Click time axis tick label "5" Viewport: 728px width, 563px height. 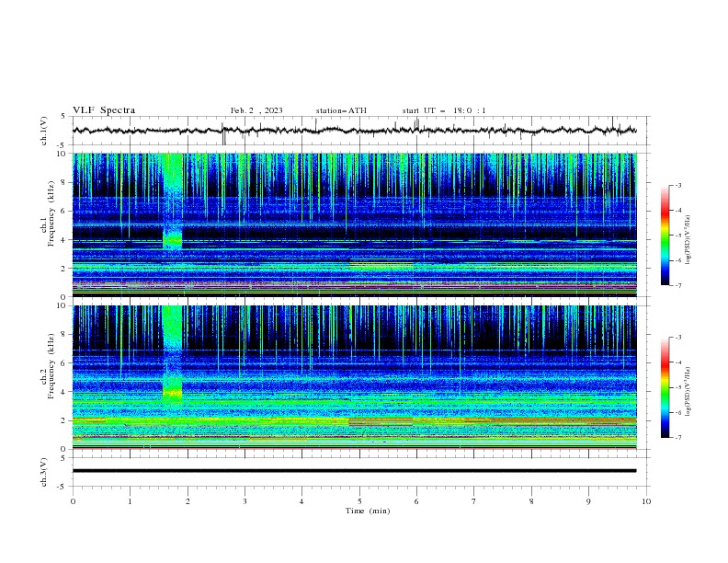pos(359,501)
